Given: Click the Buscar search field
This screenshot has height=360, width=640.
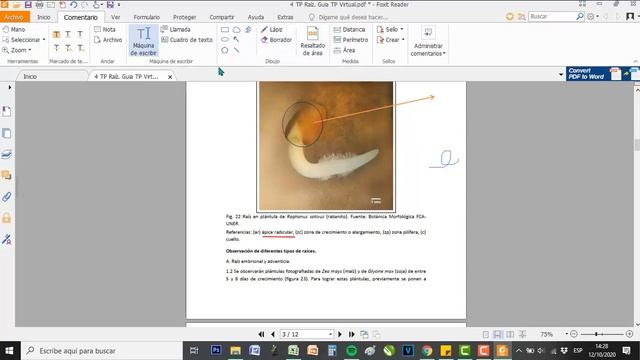Looking at the screenshot, I should (x=552, y=16).
